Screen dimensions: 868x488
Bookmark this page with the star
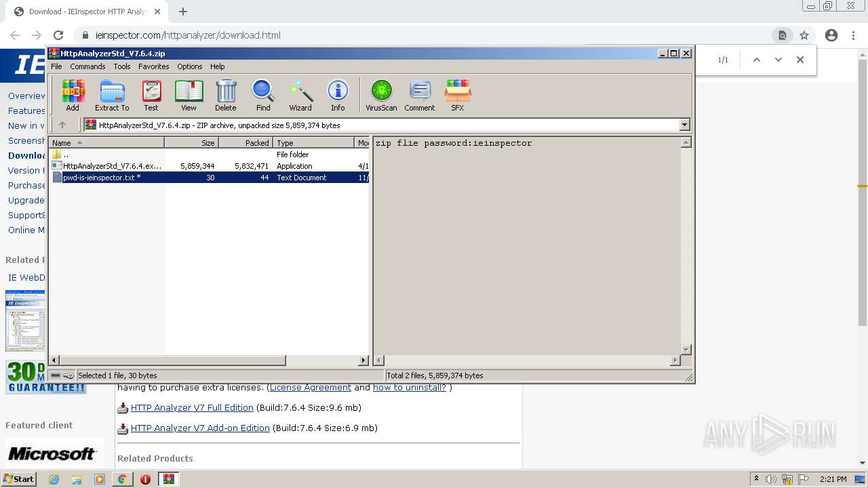(x=804, y=35)
